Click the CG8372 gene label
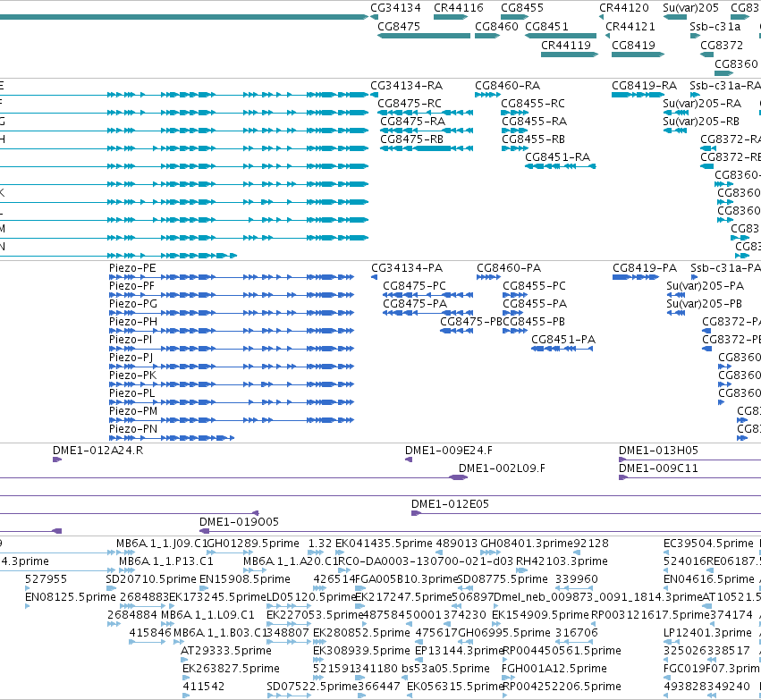 point(721,46)
